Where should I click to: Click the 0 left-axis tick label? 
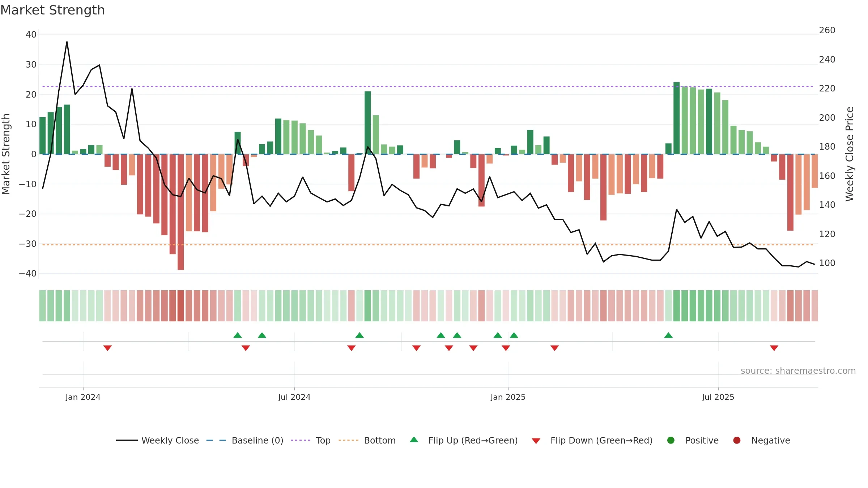(34, 154)
